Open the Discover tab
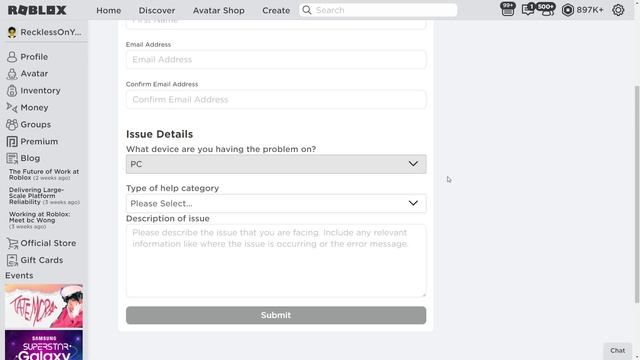The height and width of the screenshot is (360, 640). 157,11
